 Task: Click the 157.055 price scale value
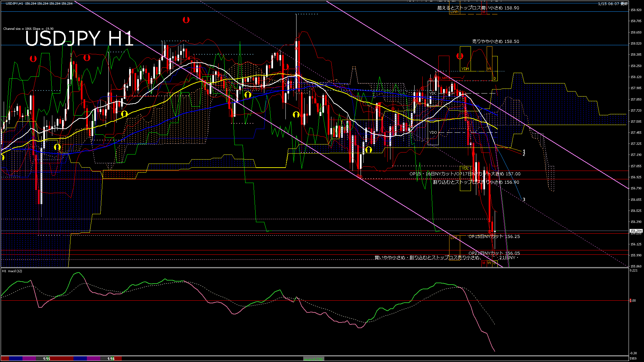(636, 166)
